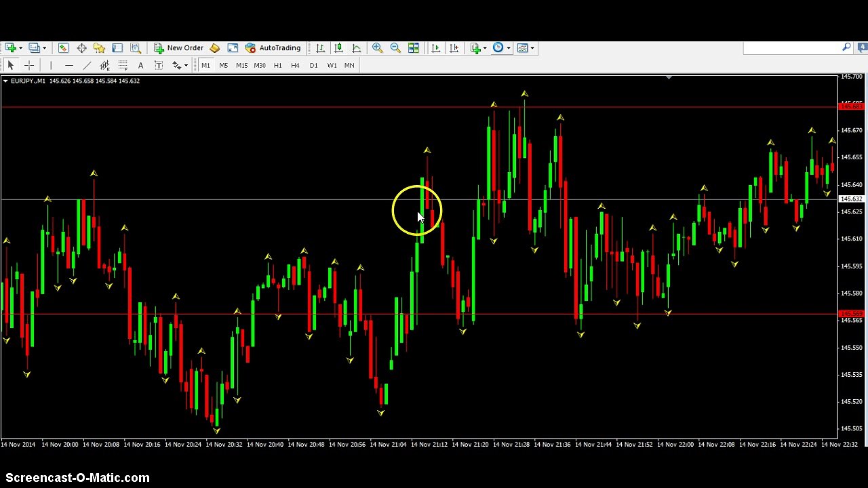The image size is (868, 488).
Task: Click the 145.505 price scale label
Action: point(852,428)
